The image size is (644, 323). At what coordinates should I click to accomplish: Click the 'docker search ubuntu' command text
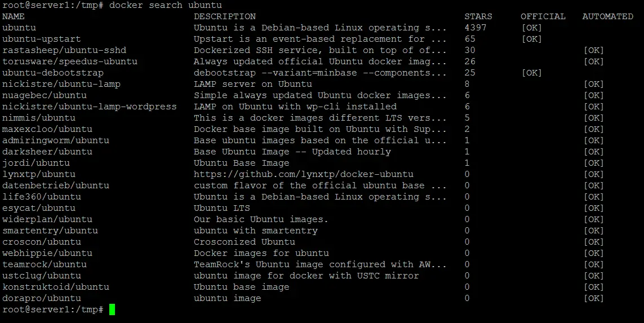(x=166, y=5)
